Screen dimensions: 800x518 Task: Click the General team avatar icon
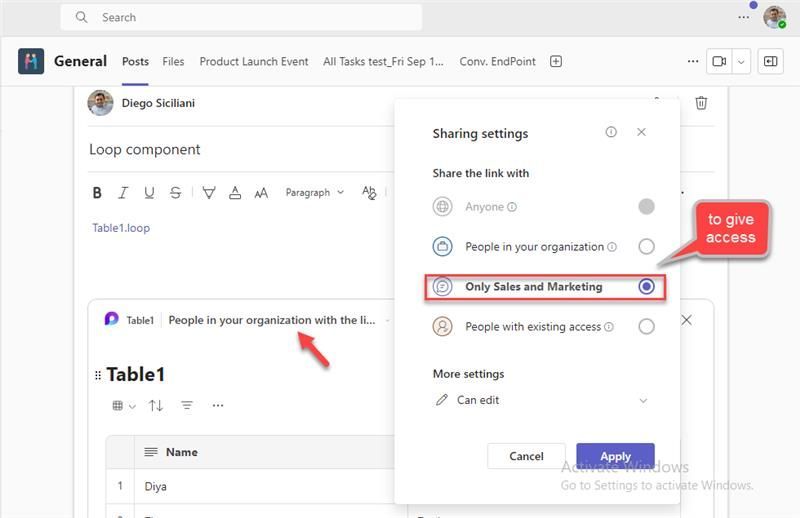[x=31, y=61]
